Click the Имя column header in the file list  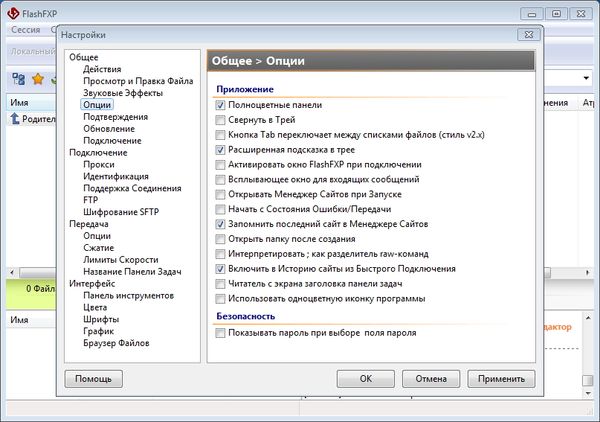[x=20, y=101]
